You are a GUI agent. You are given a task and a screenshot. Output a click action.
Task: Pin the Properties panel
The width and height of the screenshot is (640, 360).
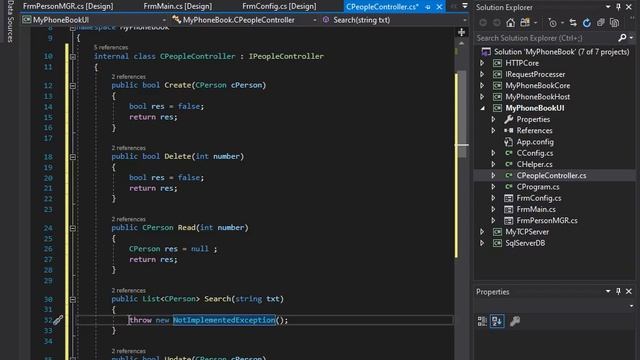click(618, 291)
